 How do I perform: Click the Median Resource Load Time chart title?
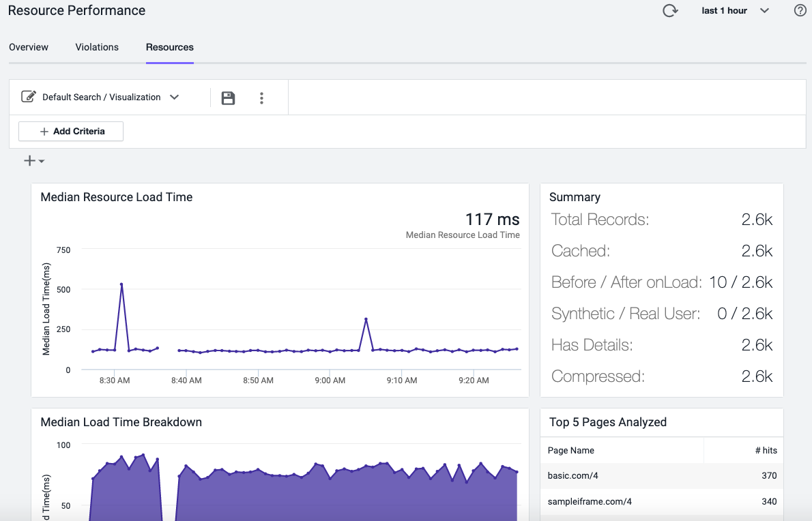117,197
